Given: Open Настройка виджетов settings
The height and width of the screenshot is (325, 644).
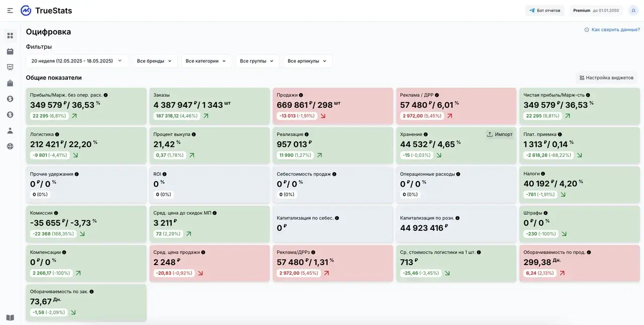Looking at the screenshot, I should pos(606,78).
